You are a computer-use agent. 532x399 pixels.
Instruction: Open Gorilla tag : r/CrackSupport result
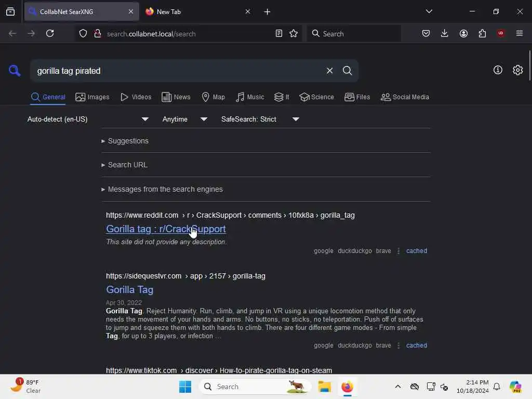166,229
